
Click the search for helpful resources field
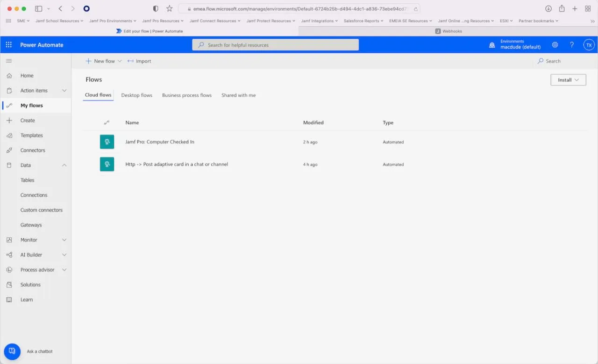pyautogui.click(x=275, y=44)
